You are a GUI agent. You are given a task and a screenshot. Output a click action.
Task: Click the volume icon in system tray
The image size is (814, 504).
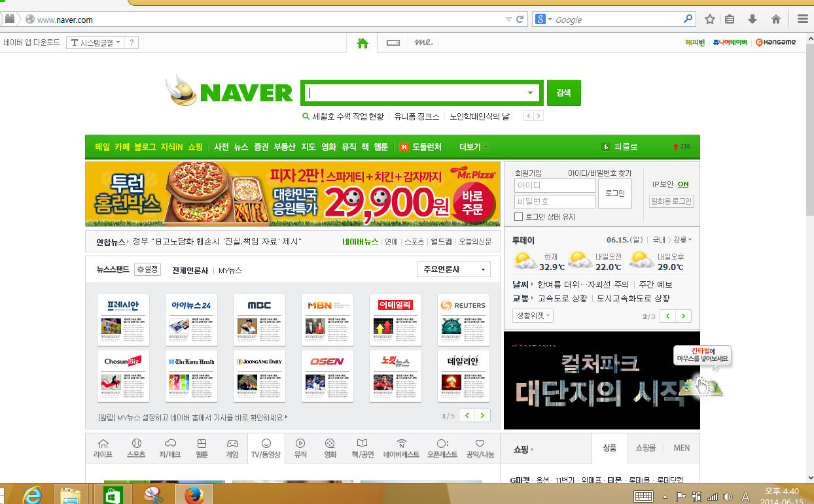pos(728,497)
